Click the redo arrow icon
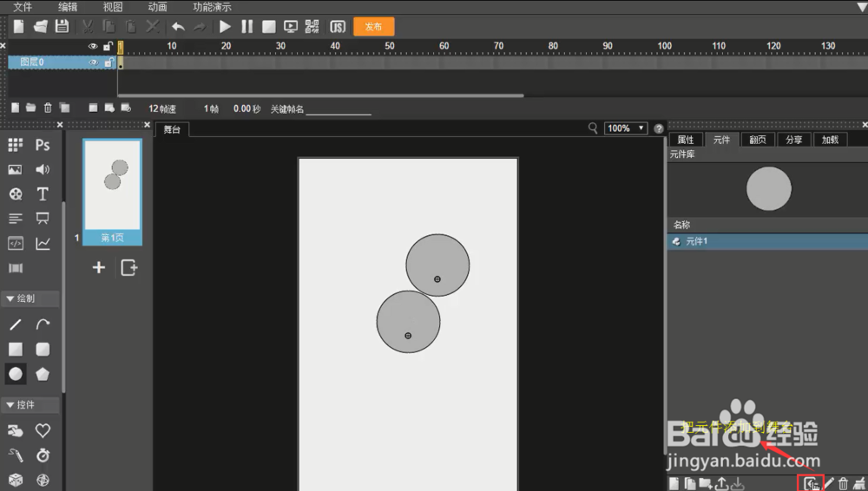This screenshot has width=868, height=491. (x=200, y=27)
